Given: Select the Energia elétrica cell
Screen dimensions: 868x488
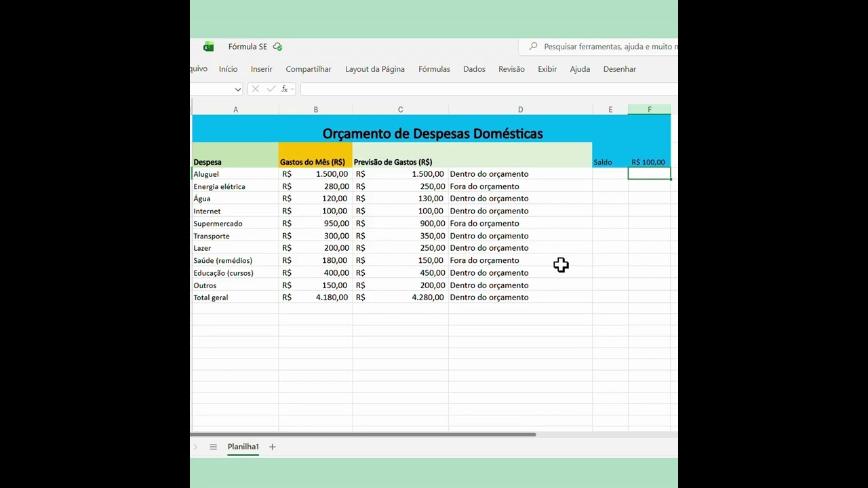Looking at the screenshot, I should 235,186.
